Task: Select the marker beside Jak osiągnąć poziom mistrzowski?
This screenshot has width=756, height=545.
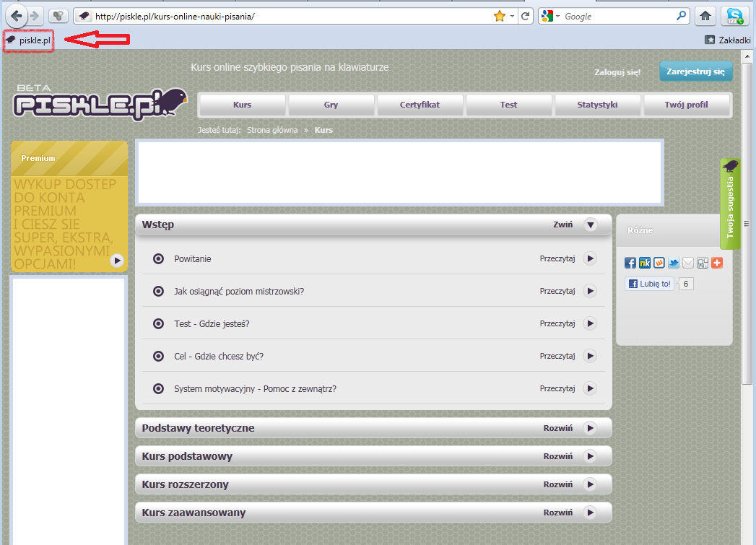Action: pyautogui.click(x=158, y=291)
